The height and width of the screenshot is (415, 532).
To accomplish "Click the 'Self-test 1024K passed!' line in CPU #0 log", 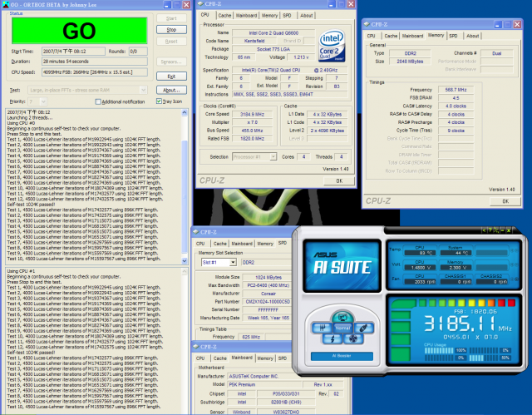I will 31,205.
